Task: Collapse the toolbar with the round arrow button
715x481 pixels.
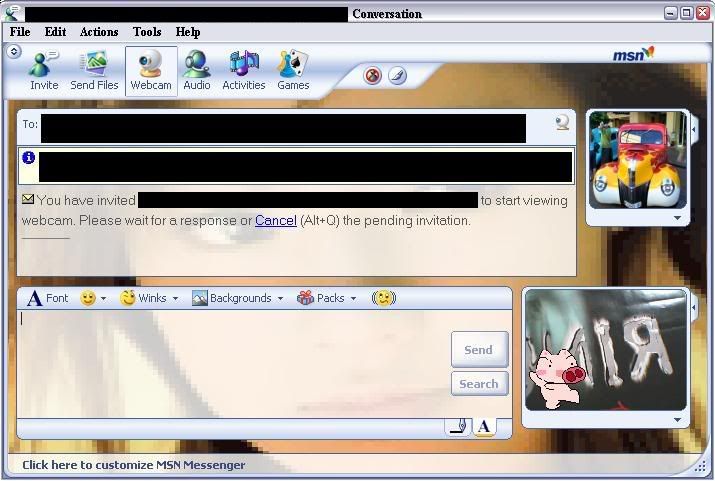Action: (x=14, y=52)
